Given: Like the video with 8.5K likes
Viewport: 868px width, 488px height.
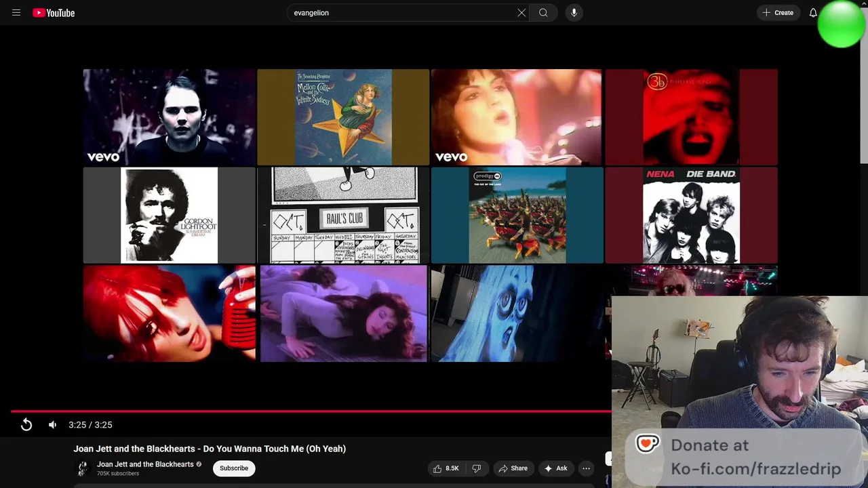Looking at the screenshot, I should click(446, 468).
